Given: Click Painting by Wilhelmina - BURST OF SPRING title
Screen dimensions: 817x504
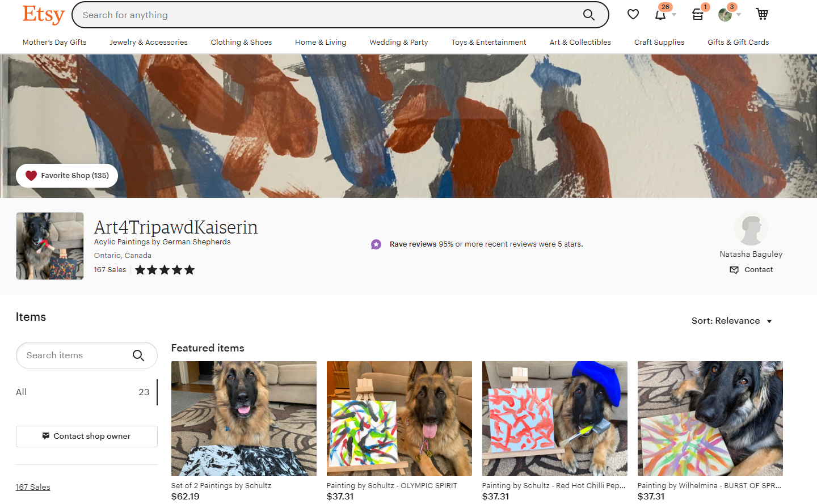Looking at the screenshot, I should [709, 486].
